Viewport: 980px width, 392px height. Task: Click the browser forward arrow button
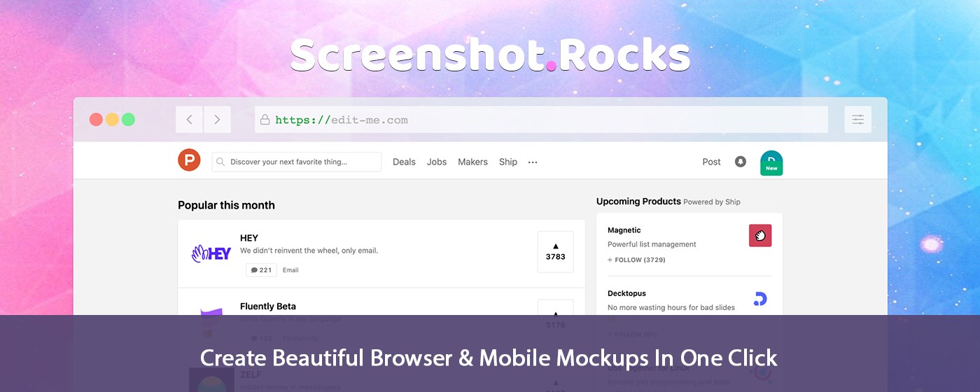pos(217,120)
